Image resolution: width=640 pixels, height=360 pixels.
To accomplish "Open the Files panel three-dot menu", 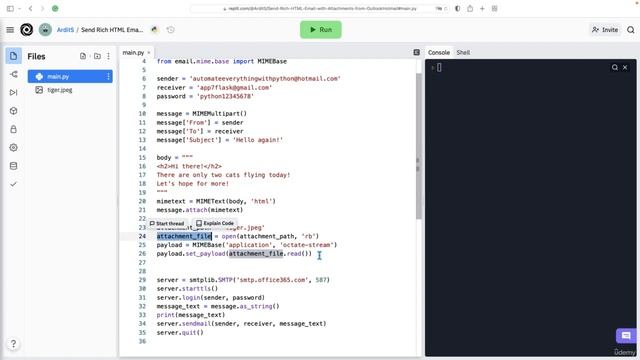I will coord(109,56).
